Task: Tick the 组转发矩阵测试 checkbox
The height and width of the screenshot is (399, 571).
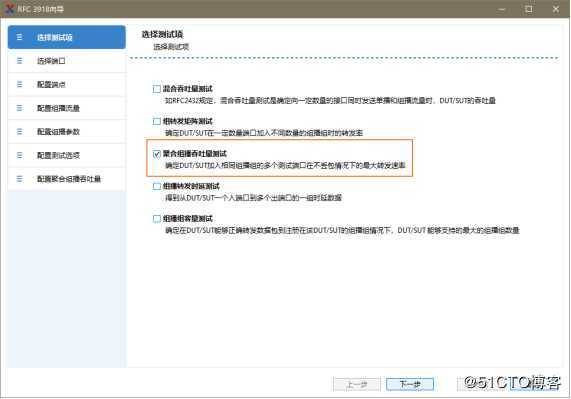Action: 157,121
